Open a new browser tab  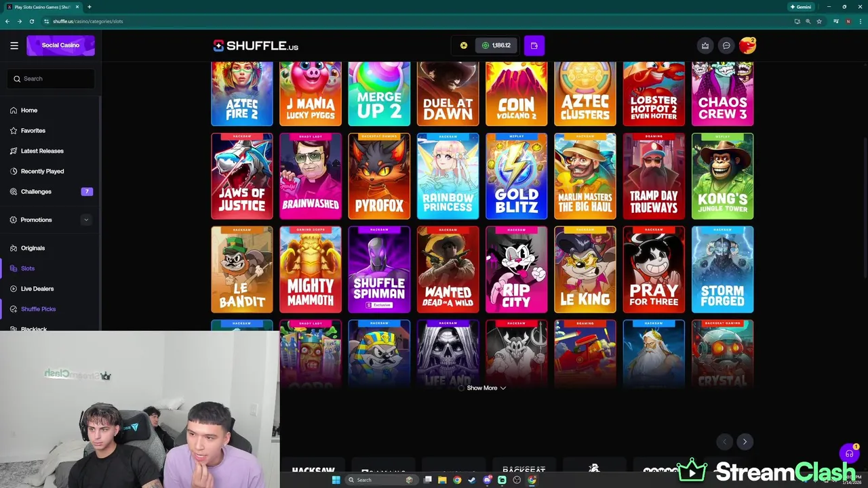pyautogui.click(x=89, y=7)
